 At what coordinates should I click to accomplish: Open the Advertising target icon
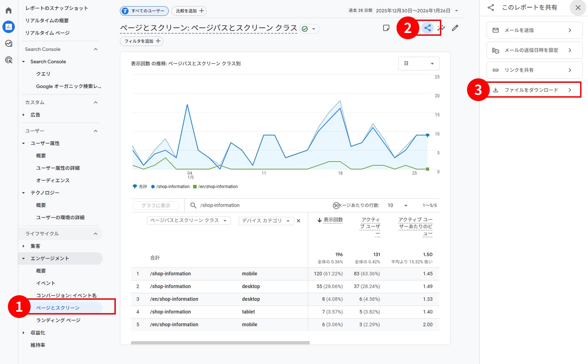click(9, 60)
